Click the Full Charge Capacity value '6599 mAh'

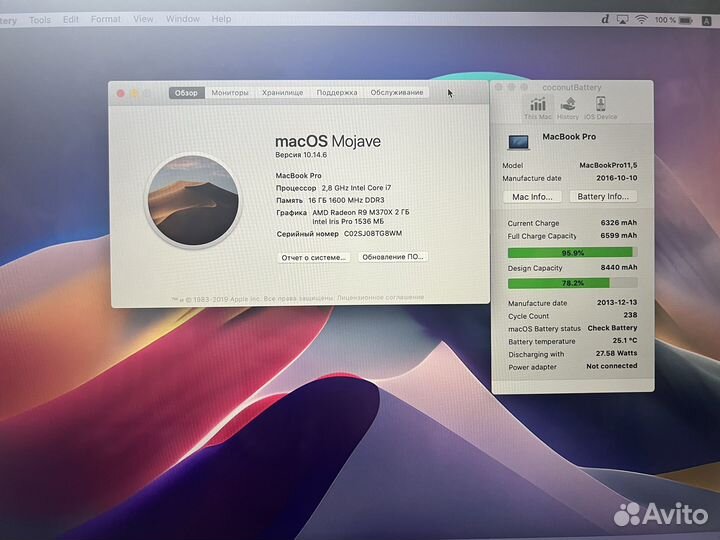point(619,236)
